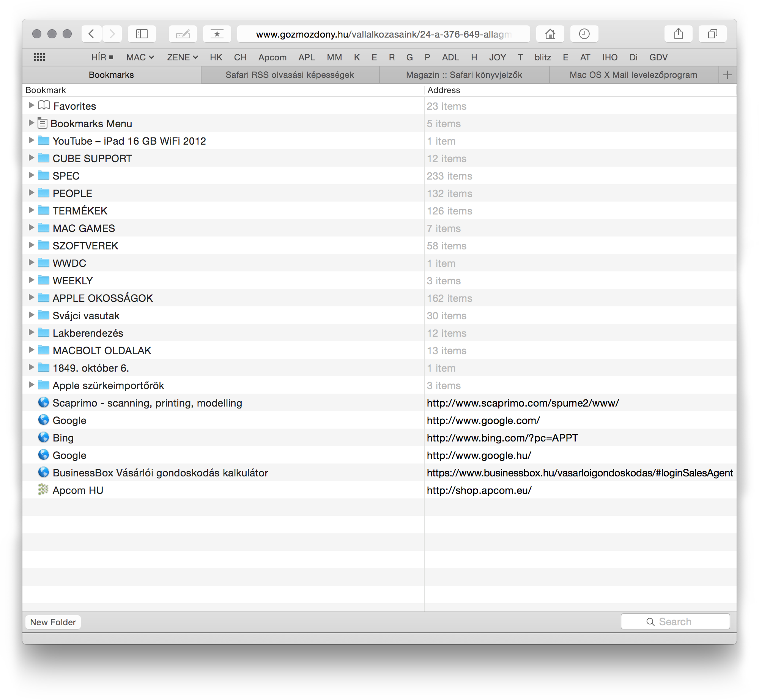This screenshot has height=700, width=759.
Task: Select the 233 items count text
Action: [449, 176]
